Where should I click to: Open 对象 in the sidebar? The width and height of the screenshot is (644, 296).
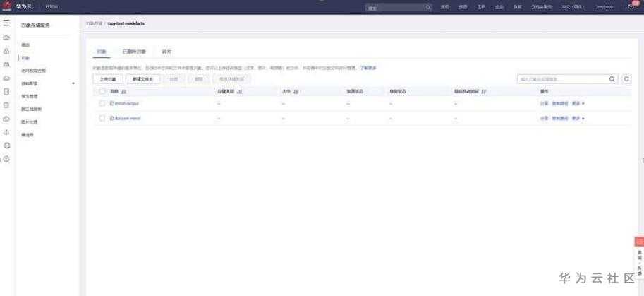[x=25, y=58]
